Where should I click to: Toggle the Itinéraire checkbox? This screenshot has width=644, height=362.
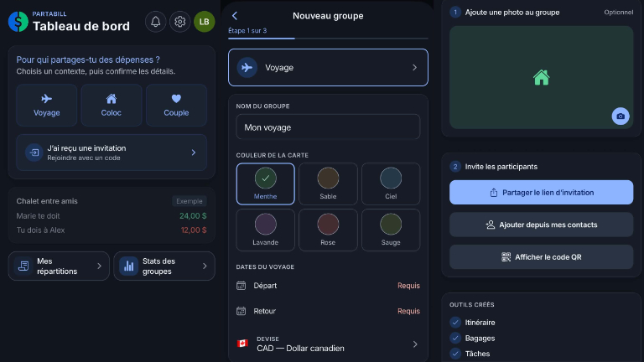point(455,322)
